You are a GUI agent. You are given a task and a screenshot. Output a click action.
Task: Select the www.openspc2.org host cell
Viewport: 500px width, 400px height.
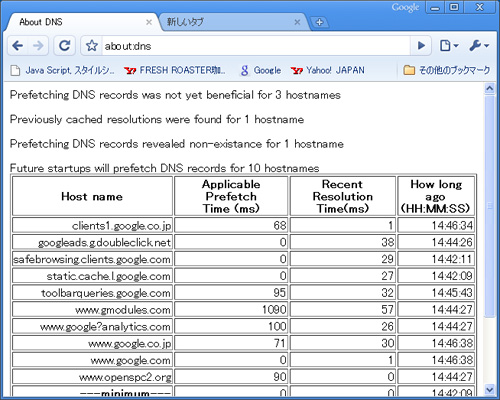click(92, 377)
